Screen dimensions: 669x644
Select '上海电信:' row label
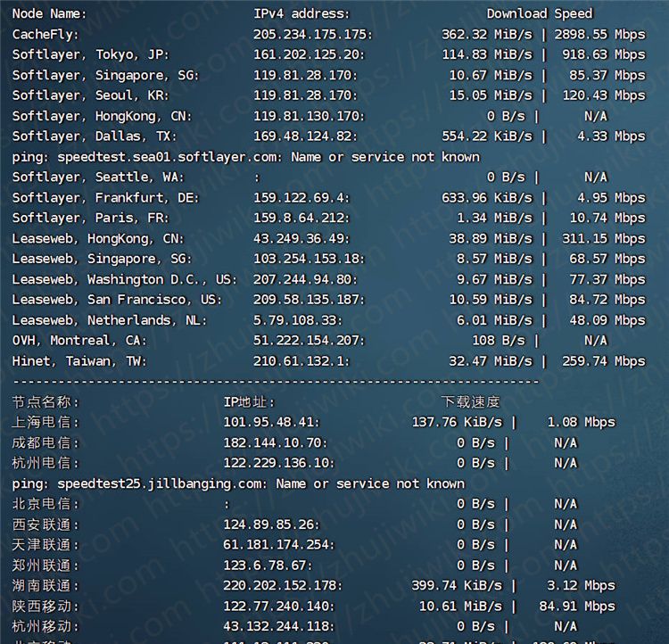click(x=45, y=422)
